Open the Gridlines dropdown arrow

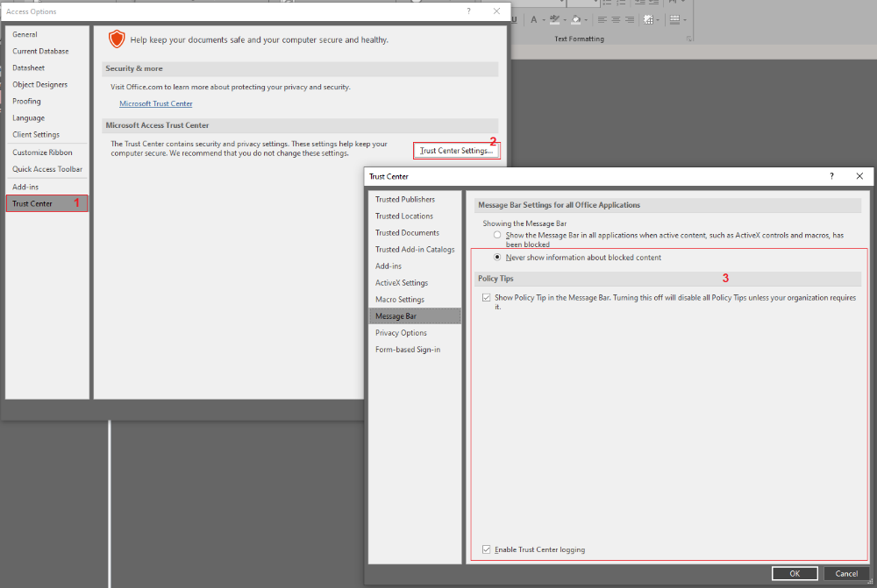[x=658, y=20]
